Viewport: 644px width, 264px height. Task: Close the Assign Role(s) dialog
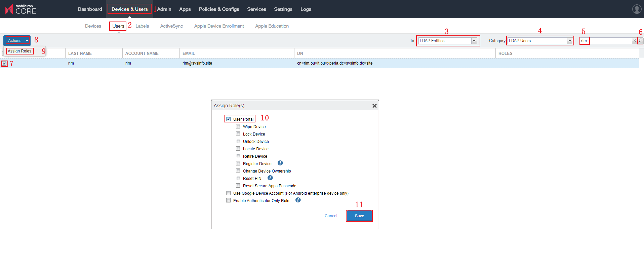click(x=374, y=106)
